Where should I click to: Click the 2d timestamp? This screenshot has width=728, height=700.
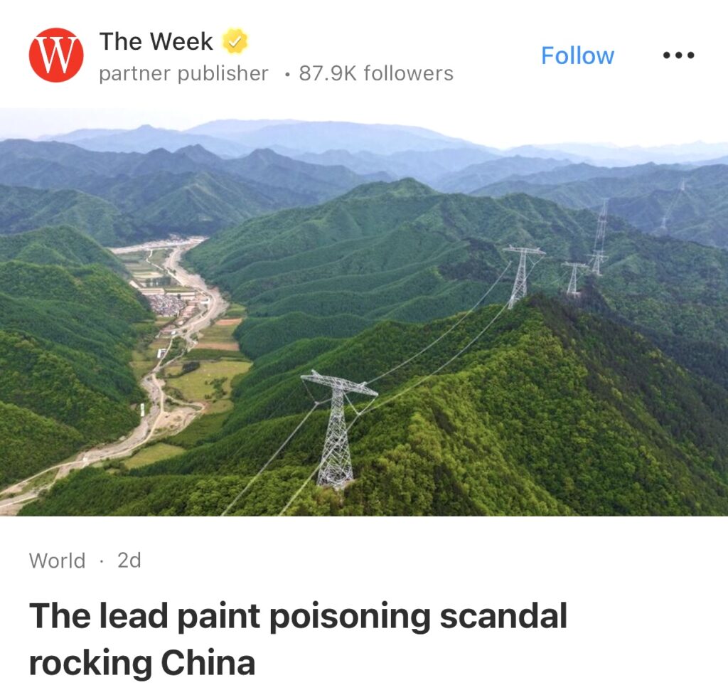pyautogui.click(x=129, y=560)
